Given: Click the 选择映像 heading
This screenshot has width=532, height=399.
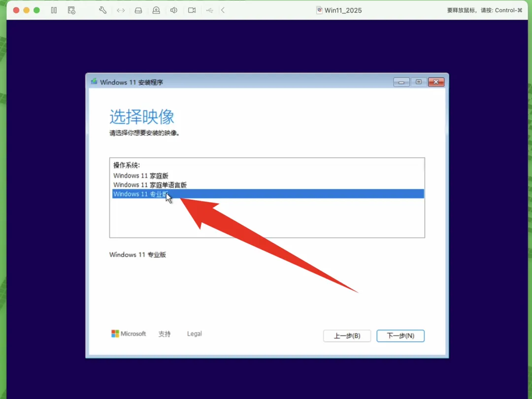Looking at the screenshot, I should pyautogui.click(x=142, y=117).
